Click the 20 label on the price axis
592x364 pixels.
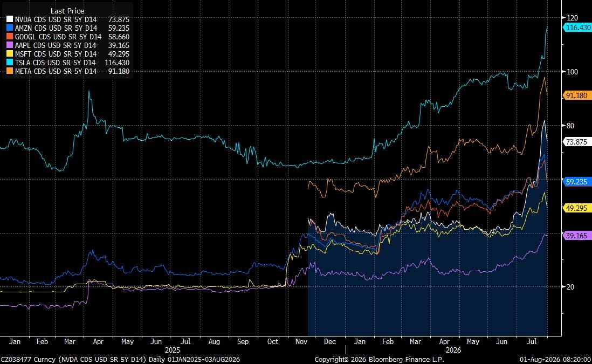click(570, 287)
